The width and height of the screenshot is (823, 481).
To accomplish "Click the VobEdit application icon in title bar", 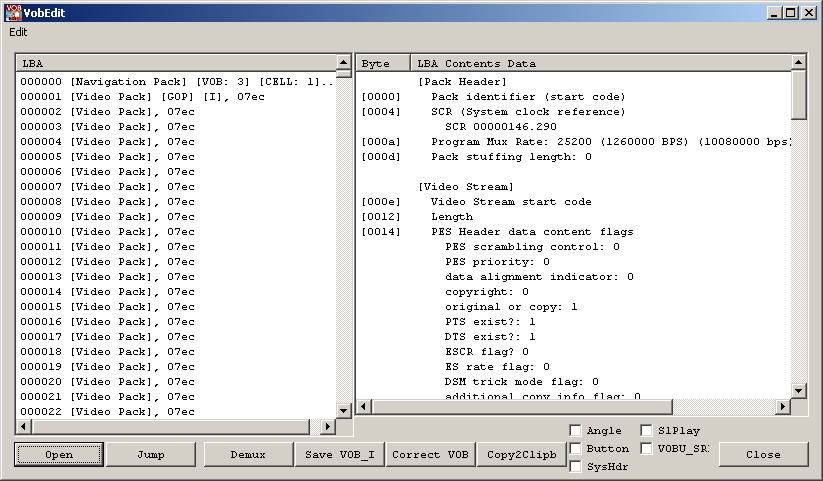I will tap(13, 13).
